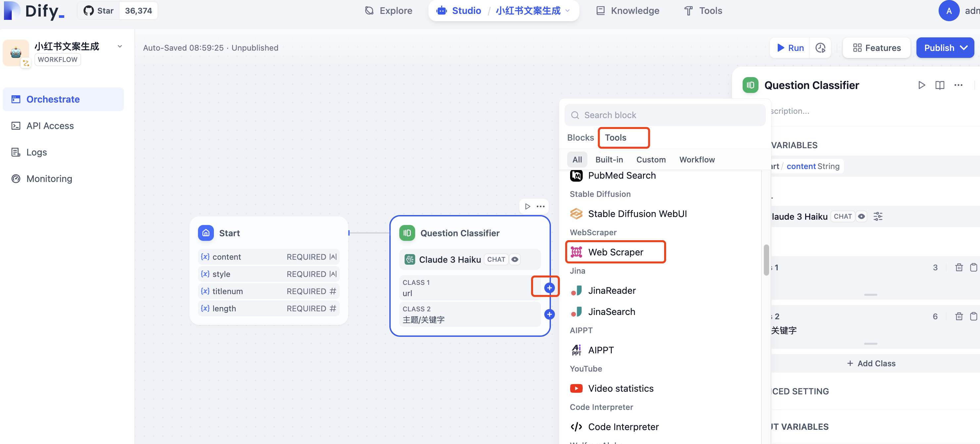Add next block from CLASS 2 plus handle

pyautogui.click(x=549, y=314)
